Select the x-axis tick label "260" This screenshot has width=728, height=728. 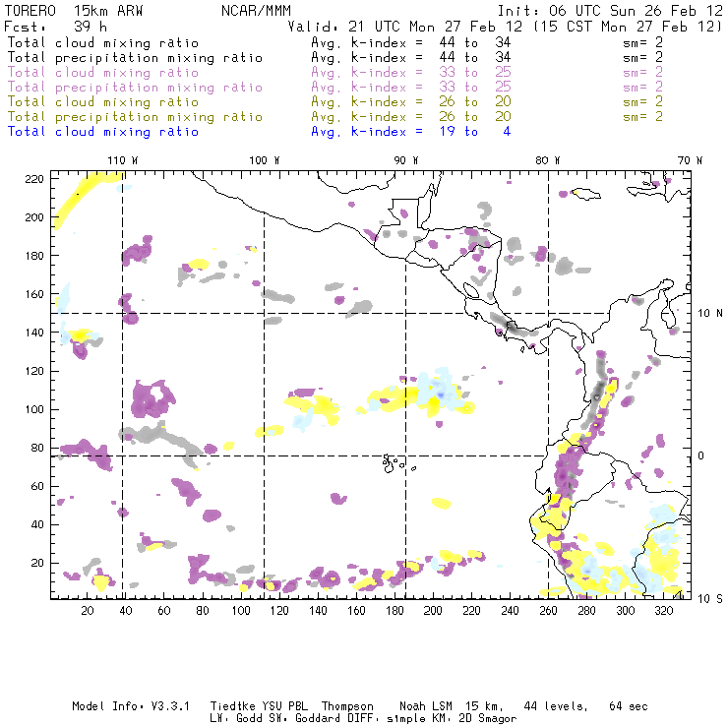click(548, 611)
